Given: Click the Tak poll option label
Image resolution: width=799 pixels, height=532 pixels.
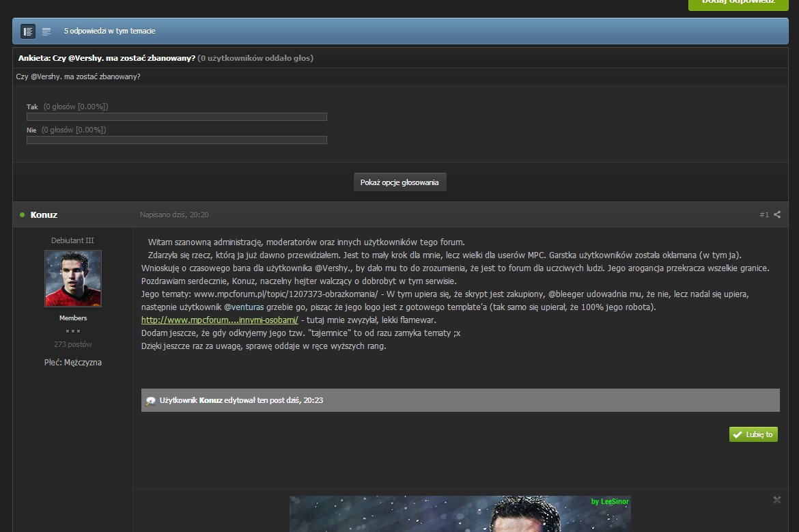Looking at the screenshot, I should tap(32, 107).
